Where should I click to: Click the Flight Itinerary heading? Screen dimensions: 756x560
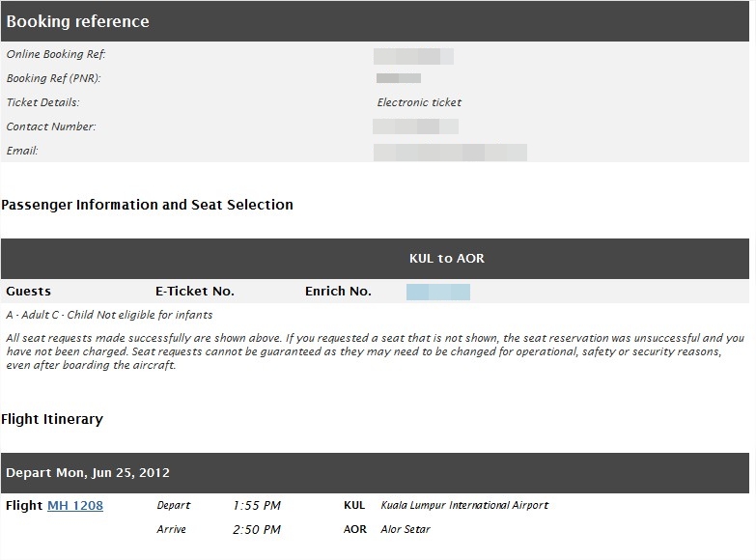pos(52,419)
